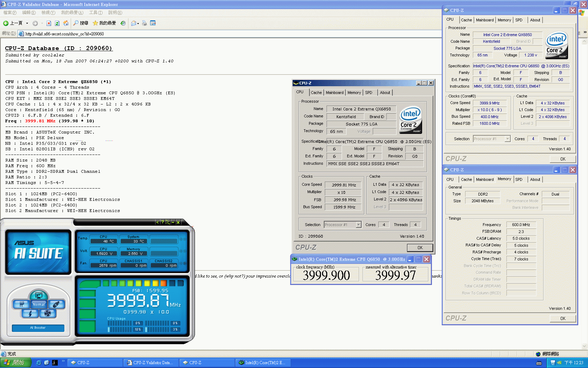Viewport: 588px width, 368px height.
Task: Toggle Celsius/Fahrenheit in AI Suite title bar
Action: tap(168, 222)
